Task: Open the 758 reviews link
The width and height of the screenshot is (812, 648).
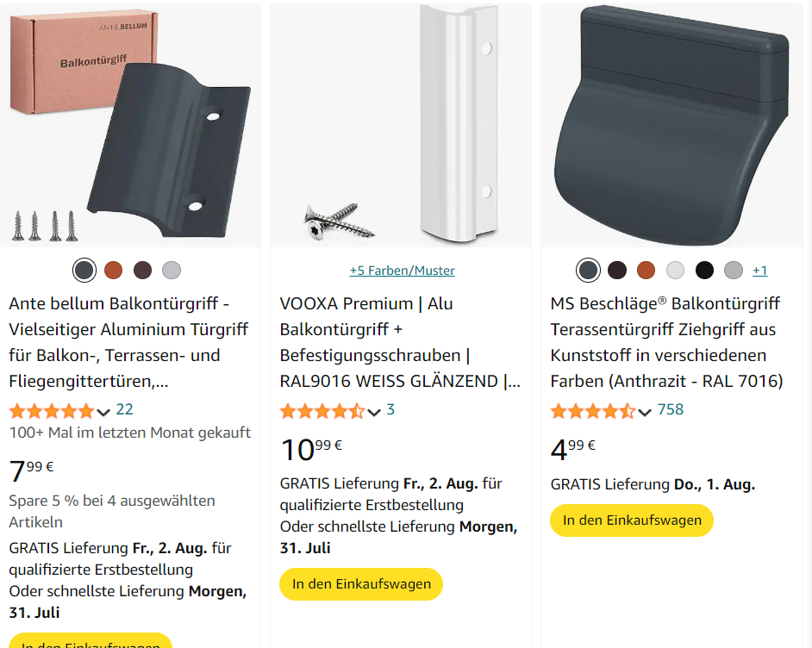Action: click(671, 409)
